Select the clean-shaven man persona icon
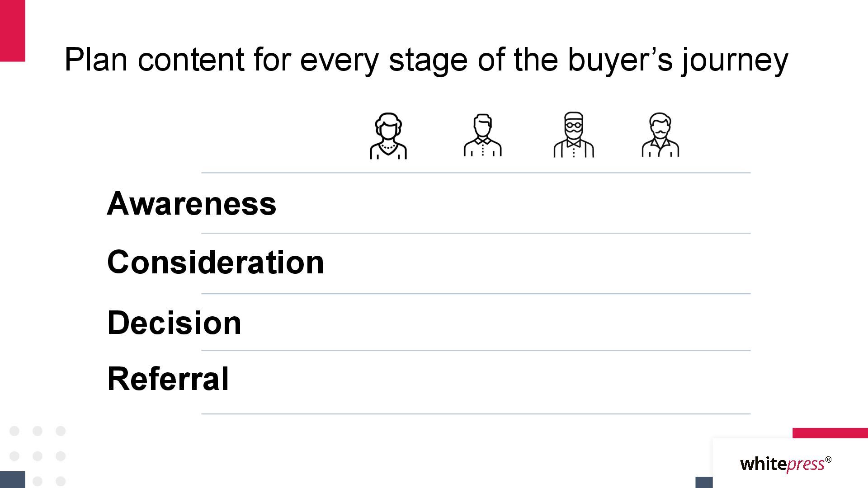The image size is (868, 488). click(482, 135)
